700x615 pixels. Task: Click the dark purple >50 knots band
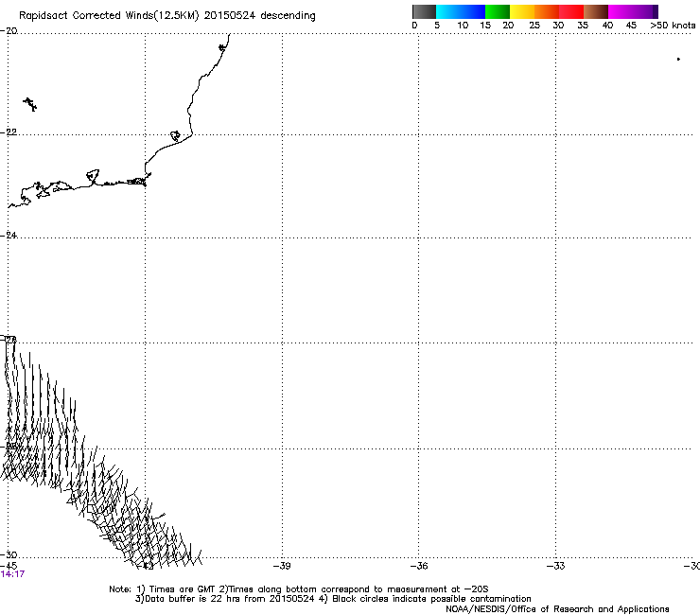click(655, 11)
